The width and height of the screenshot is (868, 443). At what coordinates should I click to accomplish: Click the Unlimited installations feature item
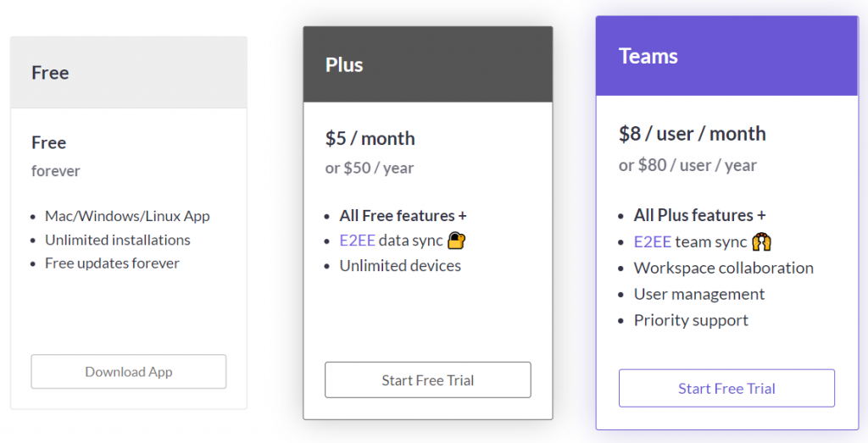118,240
